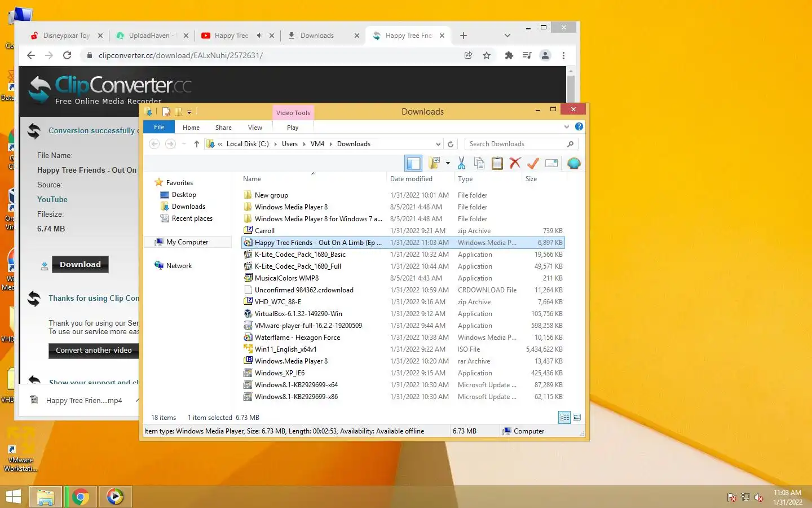
Task: Open Chrome extensions puzzle icon
Action: pos(509,55)
